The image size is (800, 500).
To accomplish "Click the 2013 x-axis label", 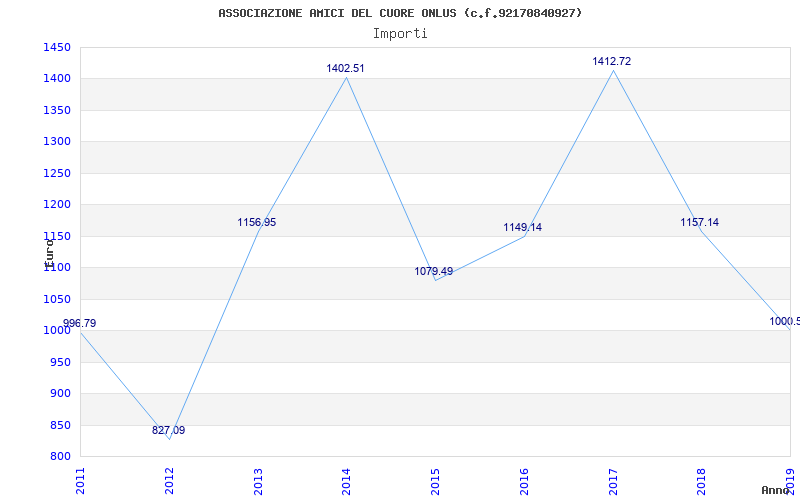I will 258,481.
